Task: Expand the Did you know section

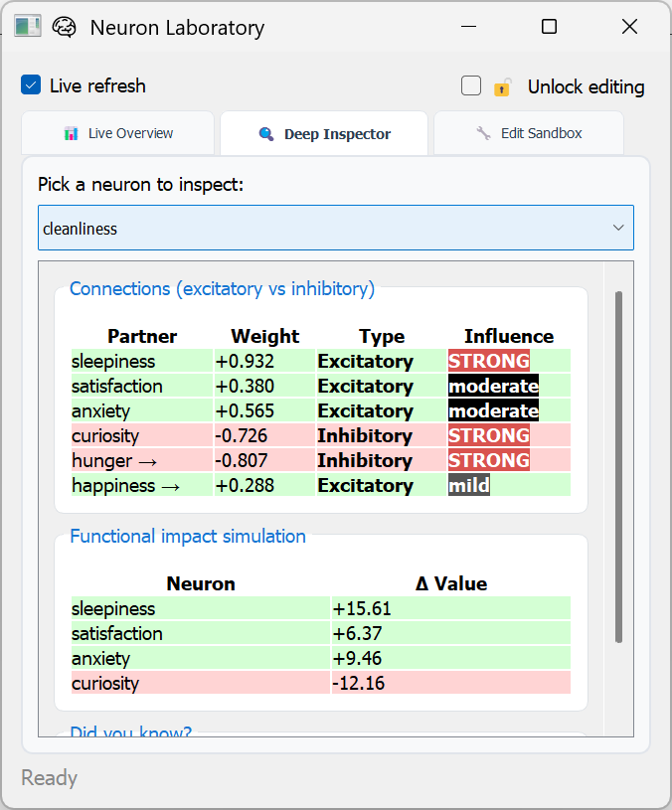Action: click(131, 732)
